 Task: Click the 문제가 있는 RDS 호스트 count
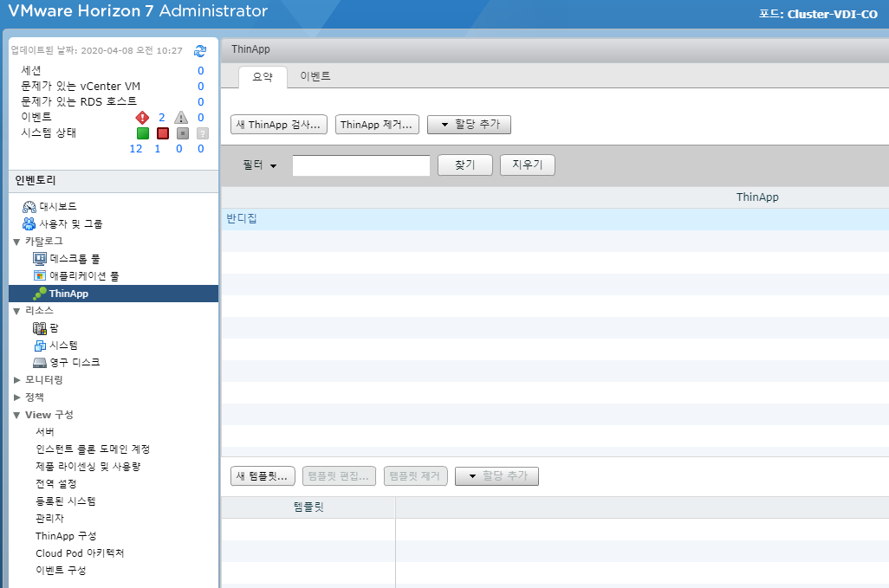click(x=201, y=102)
